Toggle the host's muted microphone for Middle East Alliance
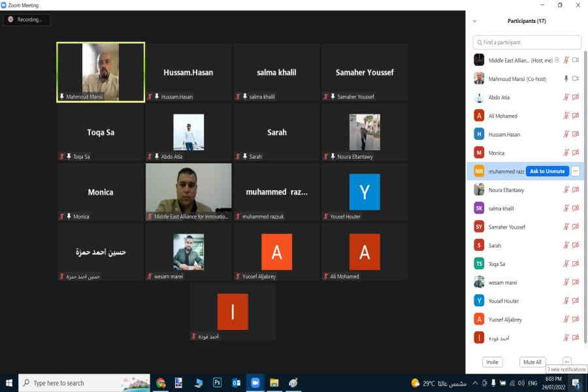Screen dimensions: 588x392 coord(566,60)
